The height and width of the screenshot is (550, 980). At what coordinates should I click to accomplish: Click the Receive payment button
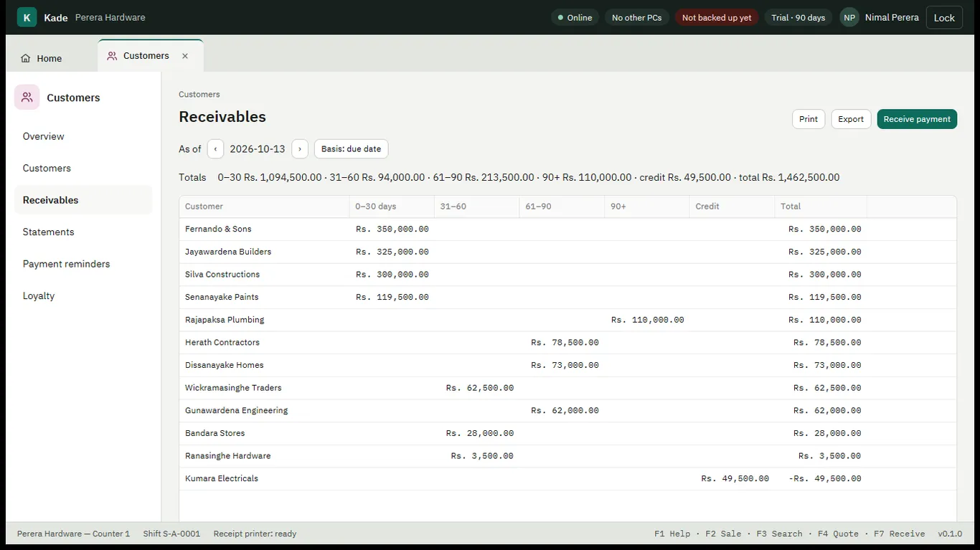(917, 119)
